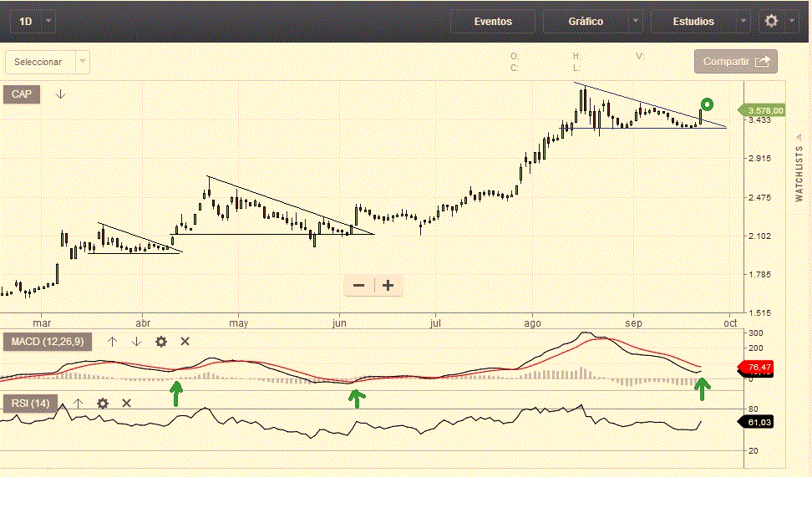The image size is (812, 513).
Task: Remove the RSI study with X
Action: point(127,404)
